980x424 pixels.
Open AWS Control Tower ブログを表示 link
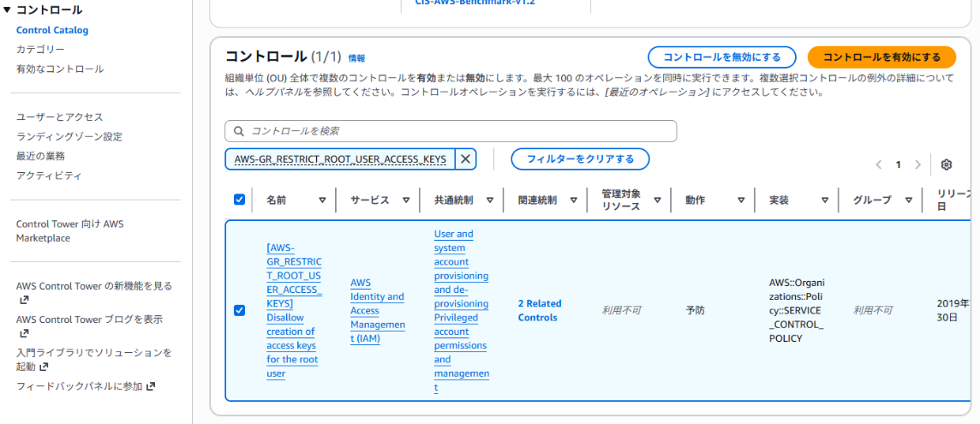(89, 319)
